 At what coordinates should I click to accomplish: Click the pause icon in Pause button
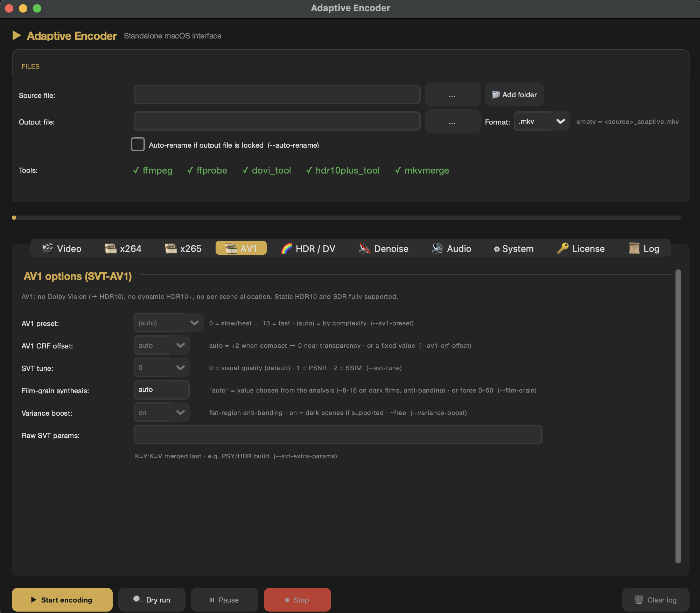[212, 600]
